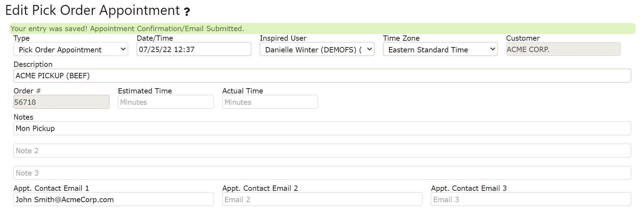
Task: Click the Date/Time input field
Action: pos(194,50)
